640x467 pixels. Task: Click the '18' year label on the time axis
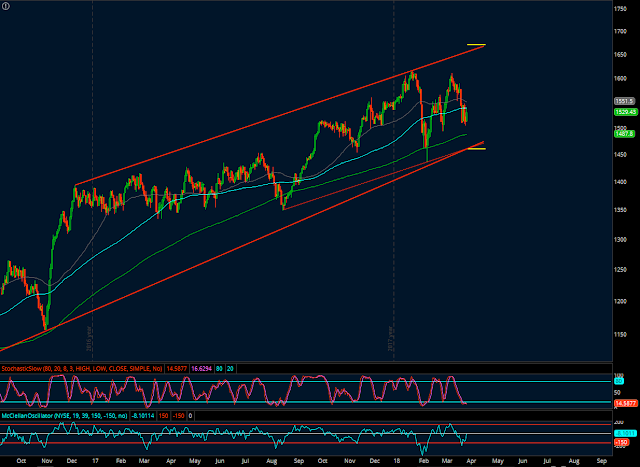397,461
